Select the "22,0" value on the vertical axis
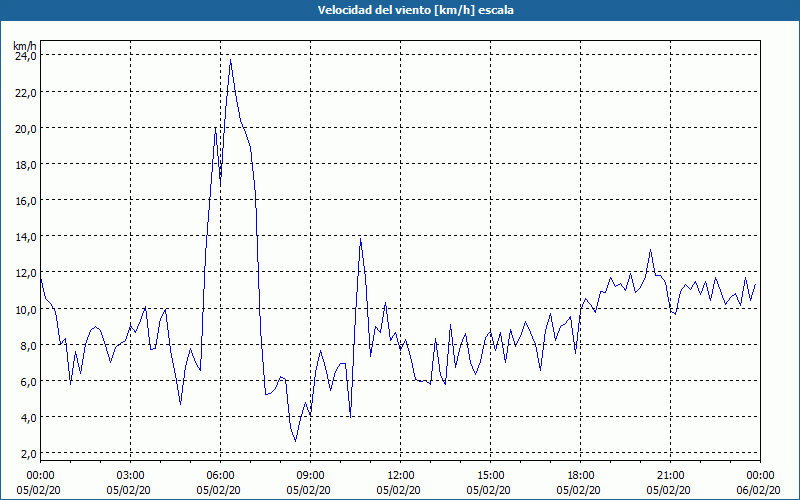800x500 pixels. point(26,92)
